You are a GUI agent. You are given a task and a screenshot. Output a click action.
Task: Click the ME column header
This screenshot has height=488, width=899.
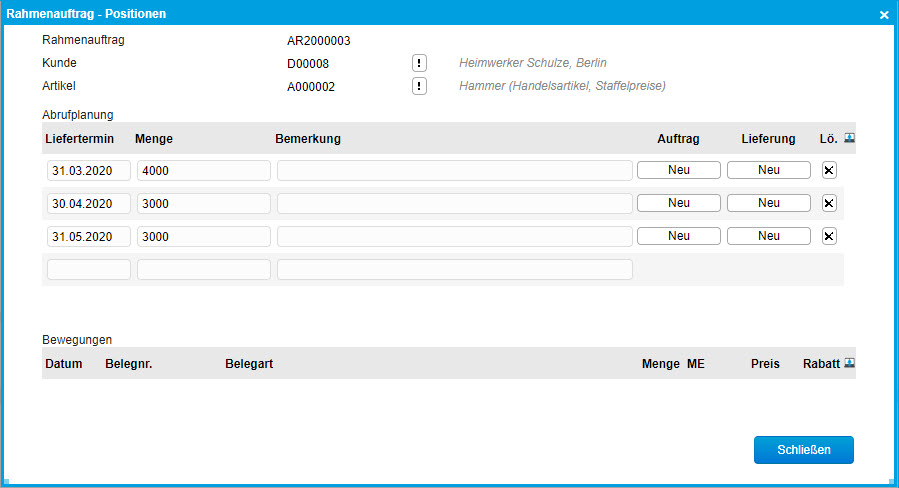pyautogui.click(x=695, y=364)
